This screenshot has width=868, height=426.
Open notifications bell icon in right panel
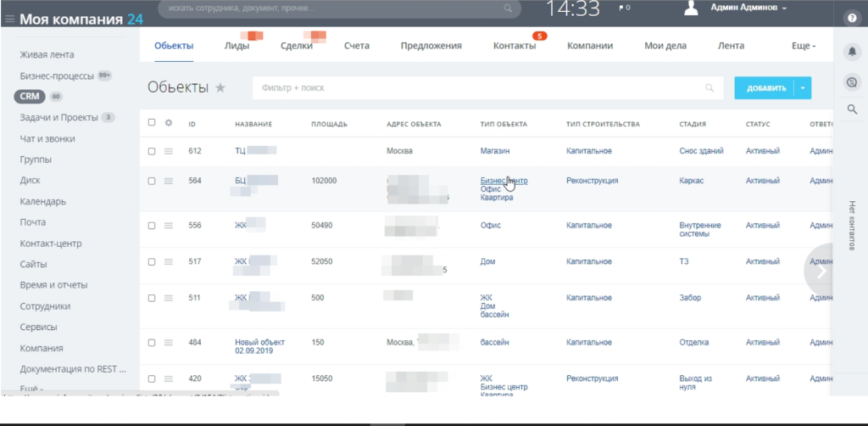click(x=852, y=52)
